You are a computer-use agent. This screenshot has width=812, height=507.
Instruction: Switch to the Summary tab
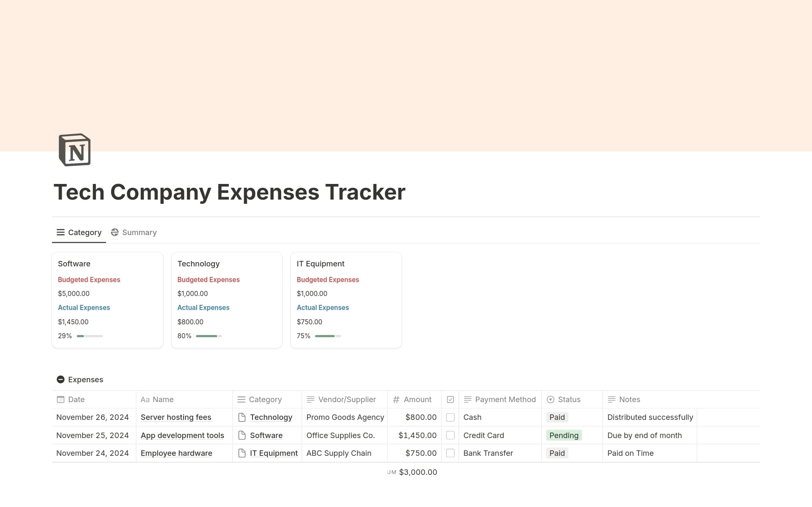pos(134,232)
